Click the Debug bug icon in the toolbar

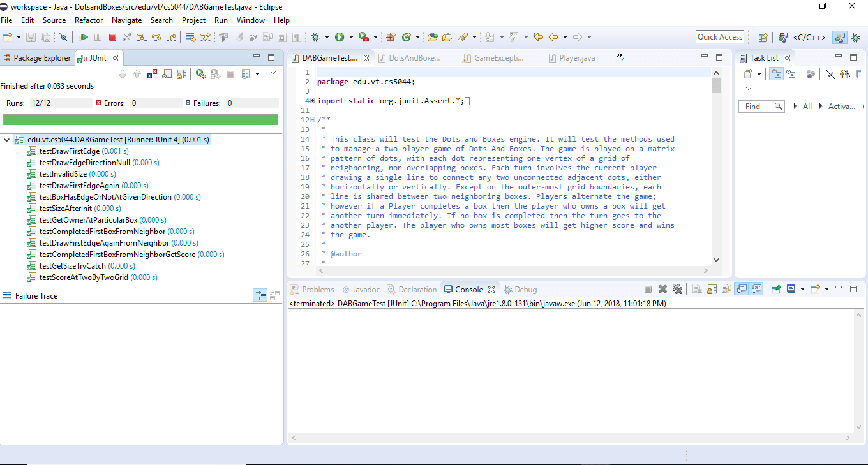point(316,37)
